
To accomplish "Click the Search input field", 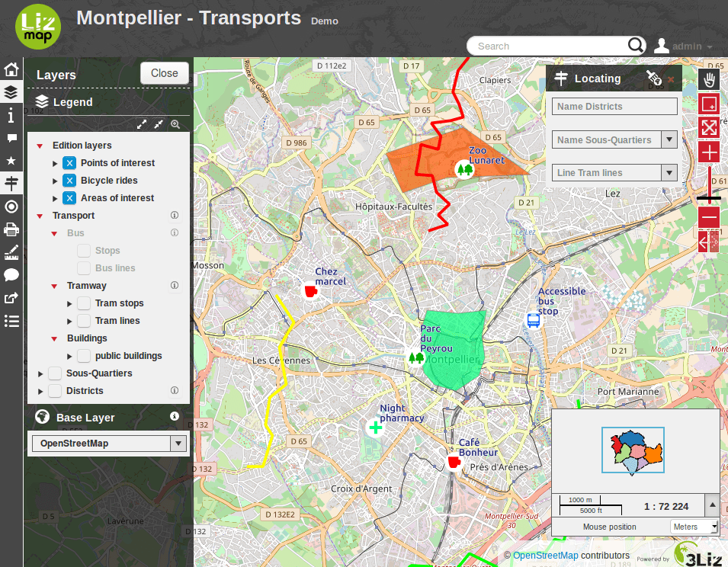I will (x=550, y=46).
